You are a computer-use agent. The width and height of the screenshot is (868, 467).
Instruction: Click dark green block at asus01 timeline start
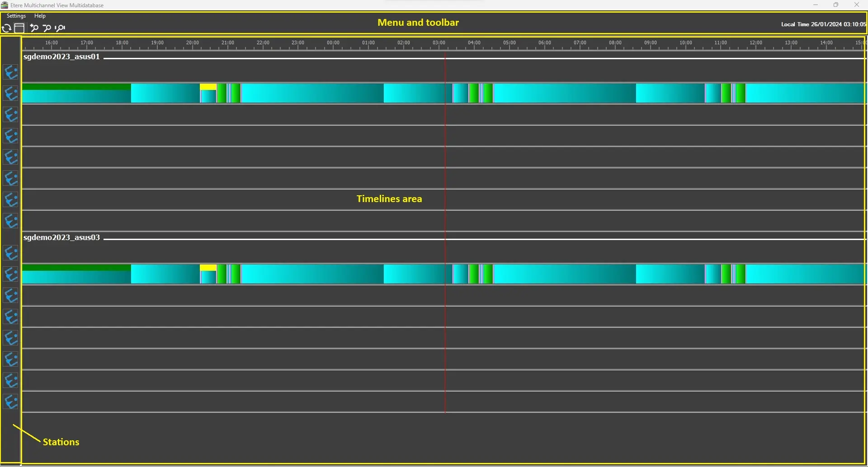pyautogui.click(x=76, y=86)
